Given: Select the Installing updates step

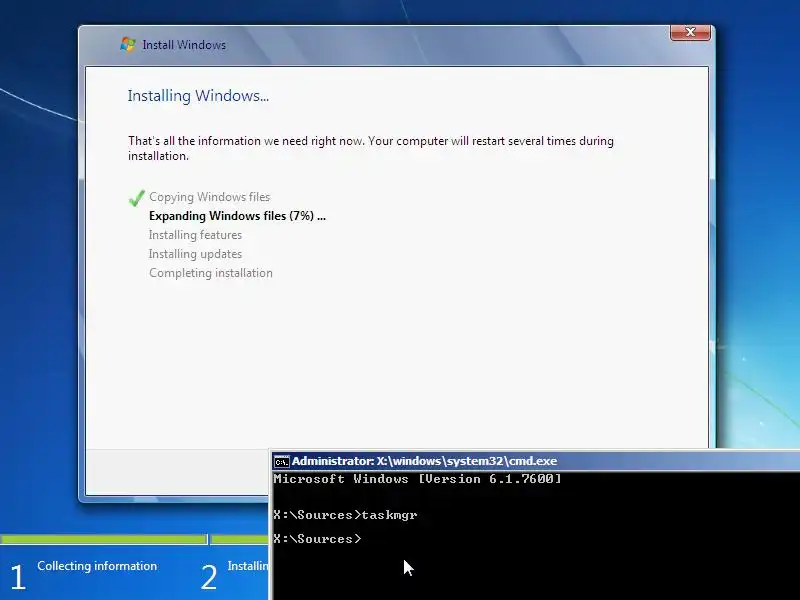Looking at the screenshot, I should (x=195, y=254).
